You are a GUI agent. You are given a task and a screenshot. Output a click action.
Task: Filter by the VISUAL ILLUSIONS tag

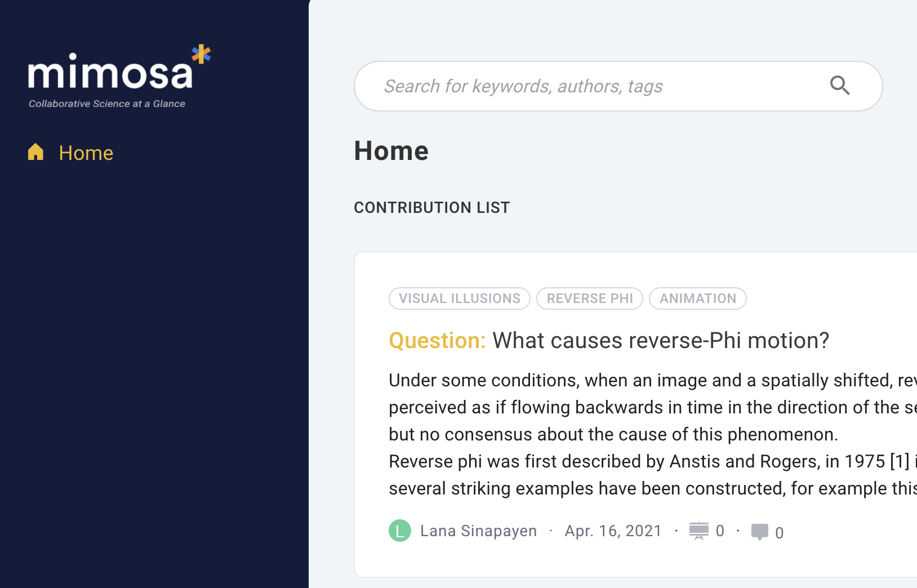pos(459,299)
